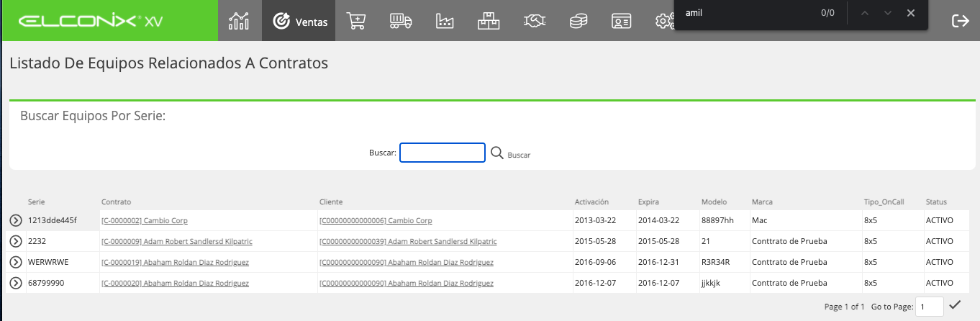
Task: Expand row for serie 2232
Action: [x=16, y=242]
